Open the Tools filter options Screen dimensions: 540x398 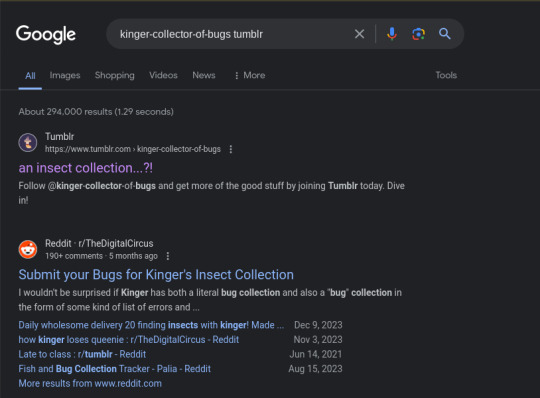click(446, 75)
